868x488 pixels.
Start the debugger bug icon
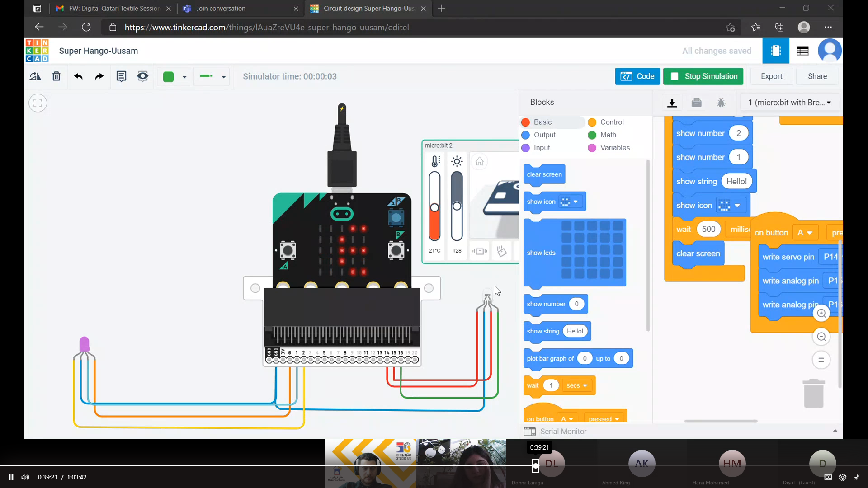(721, 103)
